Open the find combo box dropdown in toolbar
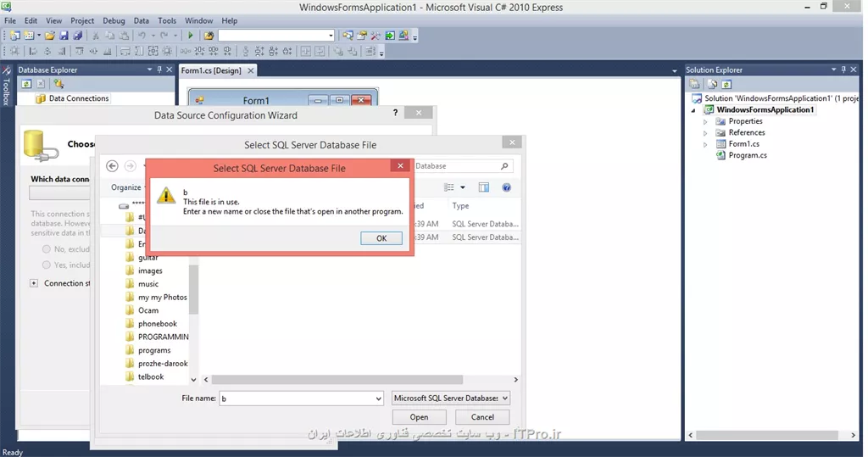868x457 pixels. 331,36
